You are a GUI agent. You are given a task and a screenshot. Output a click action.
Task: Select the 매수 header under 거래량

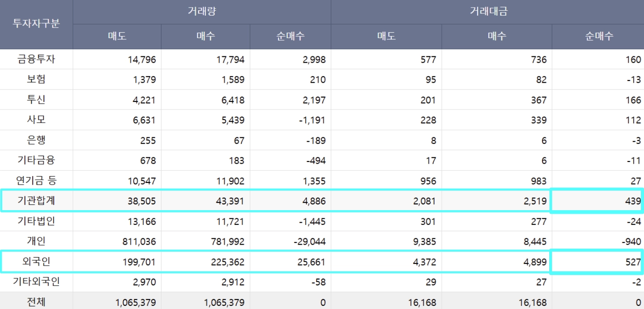coord(206,37)
